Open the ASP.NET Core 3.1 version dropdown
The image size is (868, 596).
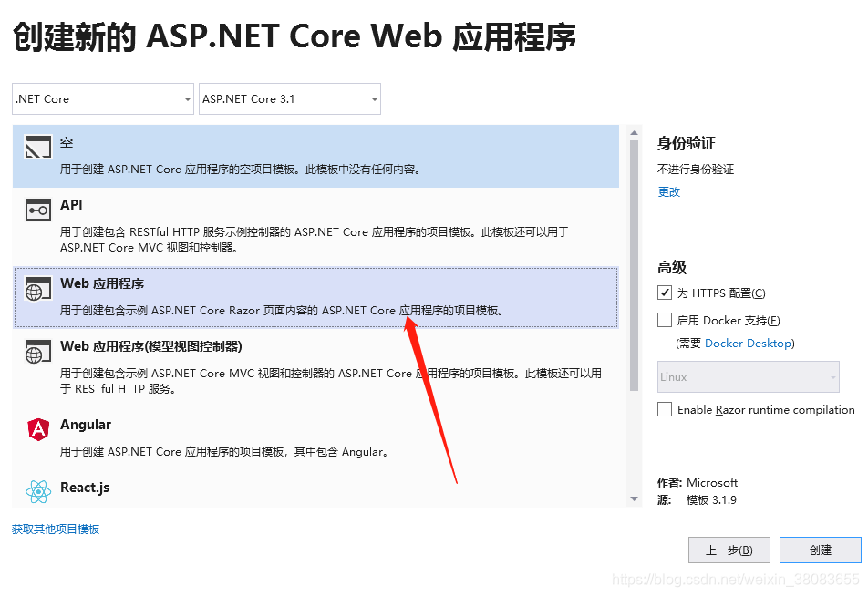pos(290,99)
